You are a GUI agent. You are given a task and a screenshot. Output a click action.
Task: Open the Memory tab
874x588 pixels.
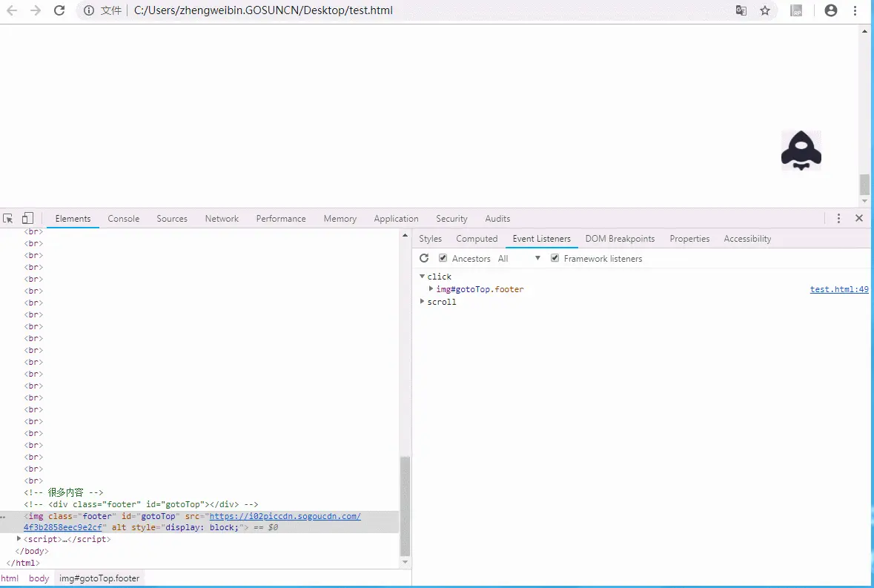340,219
